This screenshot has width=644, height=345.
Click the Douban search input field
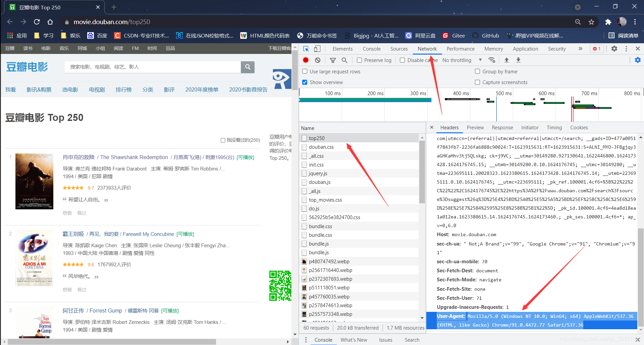[153, 67]
